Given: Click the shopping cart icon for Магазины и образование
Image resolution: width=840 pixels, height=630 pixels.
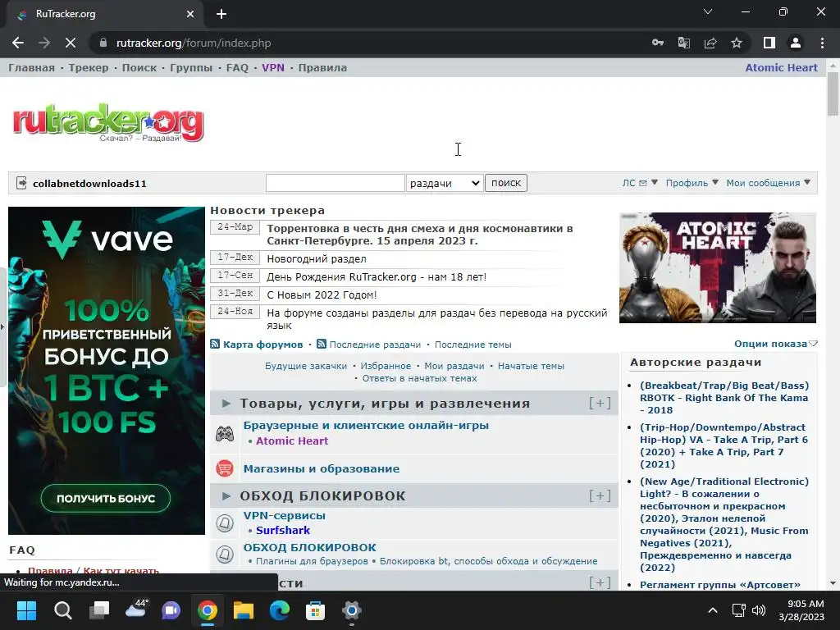Looking at the screenshot, I should click(225, 468).
